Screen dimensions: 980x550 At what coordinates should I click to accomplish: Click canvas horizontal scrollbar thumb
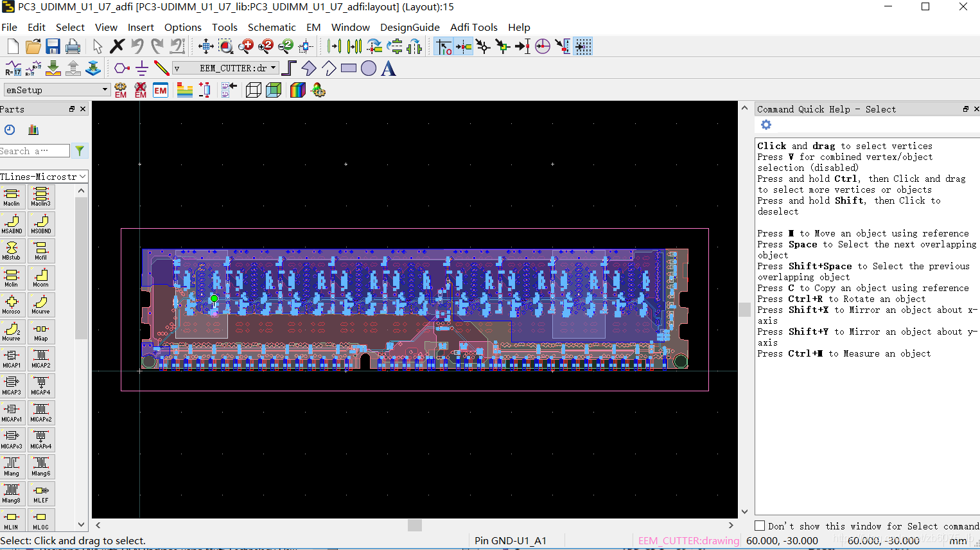[x=415, y=525]
